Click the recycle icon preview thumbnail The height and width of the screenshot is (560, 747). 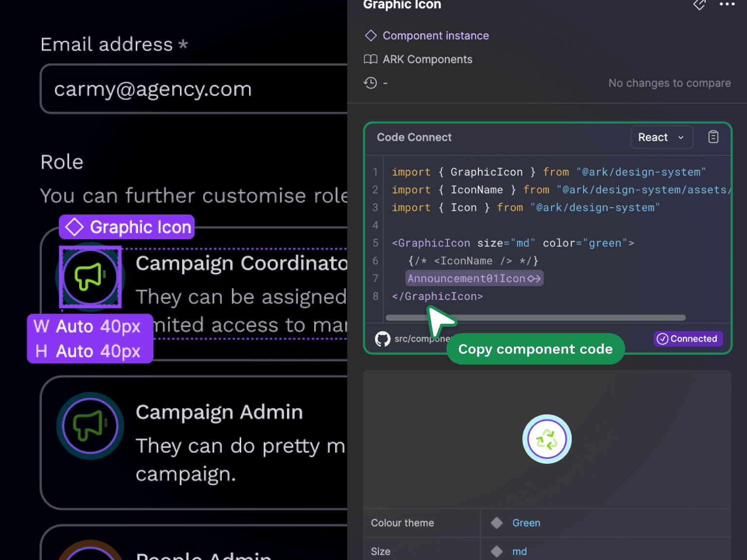tap(547, 439)
